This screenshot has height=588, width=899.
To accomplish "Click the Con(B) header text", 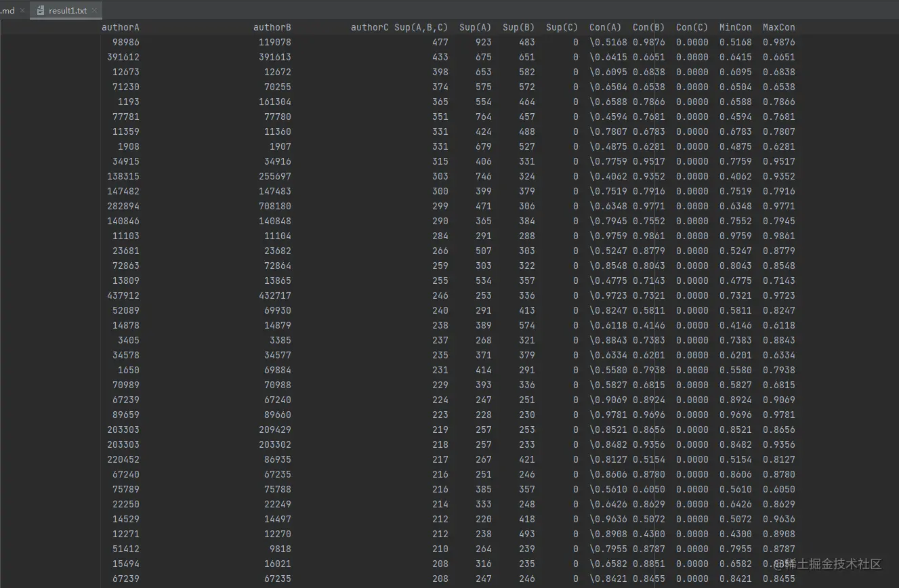I will tap(649, 27).
